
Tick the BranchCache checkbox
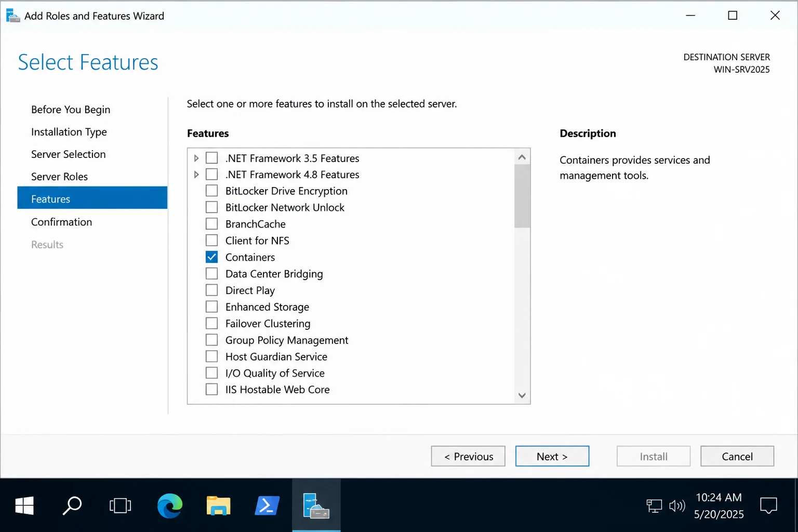211,224
